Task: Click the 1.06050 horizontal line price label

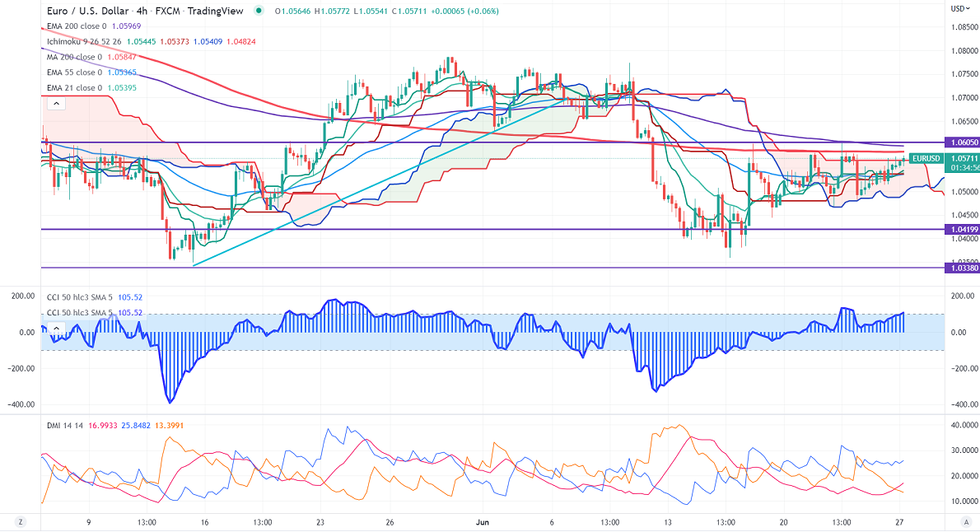Action: coord(964,142)
